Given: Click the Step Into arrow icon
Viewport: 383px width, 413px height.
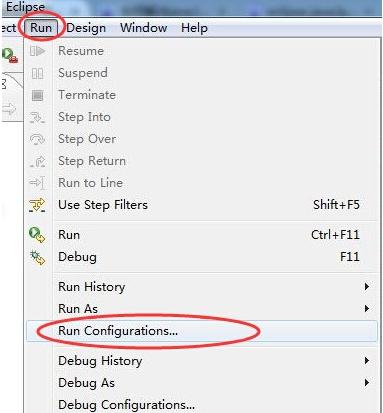Looking at the screenshot, I should tap(37, 117).
